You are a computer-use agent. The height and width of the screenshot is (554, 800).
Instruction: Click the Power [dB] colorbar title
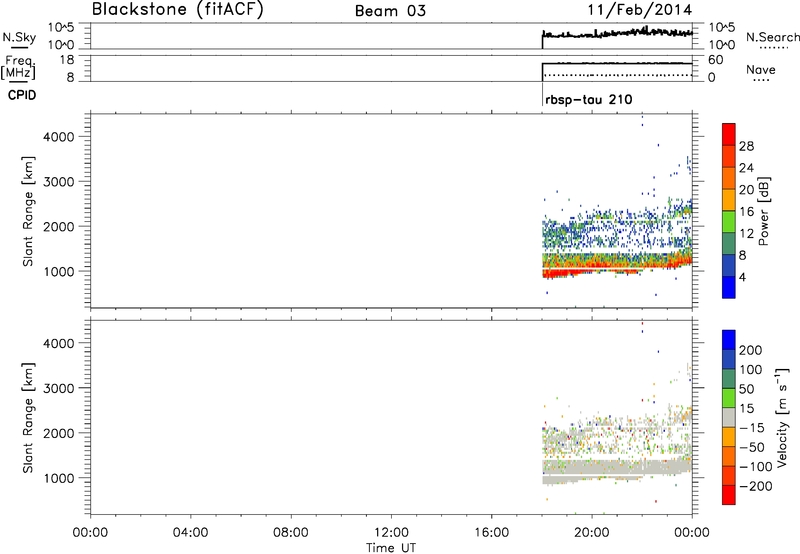point(763,211)
